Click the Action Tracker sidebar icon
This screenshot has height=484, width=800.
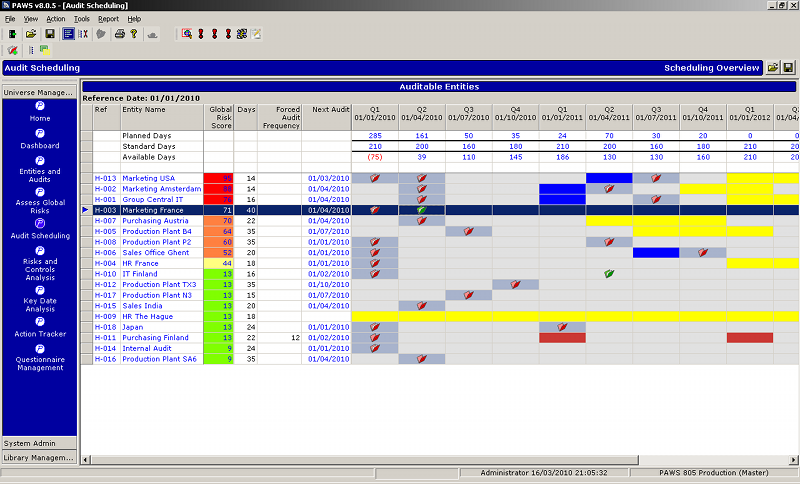pos(40,322)
